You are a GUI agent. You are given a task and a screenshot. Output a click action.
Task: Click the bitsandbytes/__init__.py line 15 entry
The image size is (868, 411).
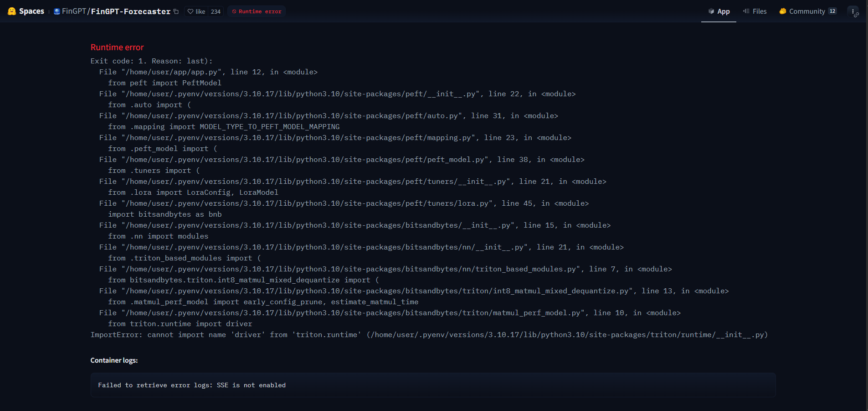355,225
